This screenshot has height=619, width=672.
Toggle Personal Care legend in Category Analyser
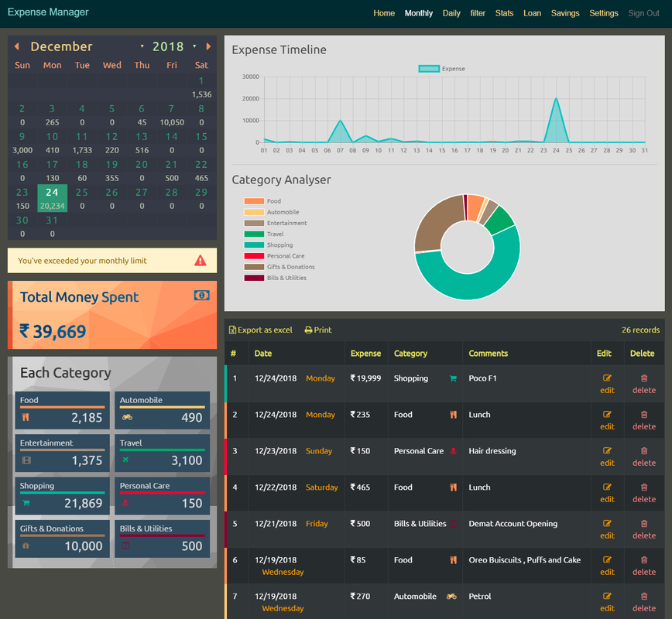click(x=274, y=256)
